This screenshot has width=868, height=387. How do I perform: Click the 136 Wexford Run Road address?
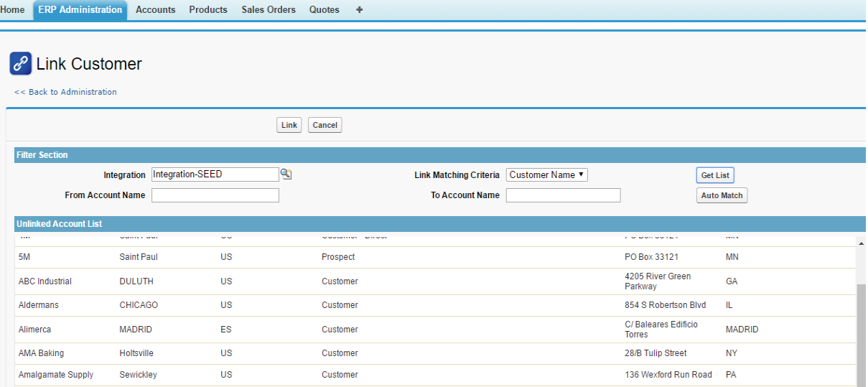pos(668,375)
